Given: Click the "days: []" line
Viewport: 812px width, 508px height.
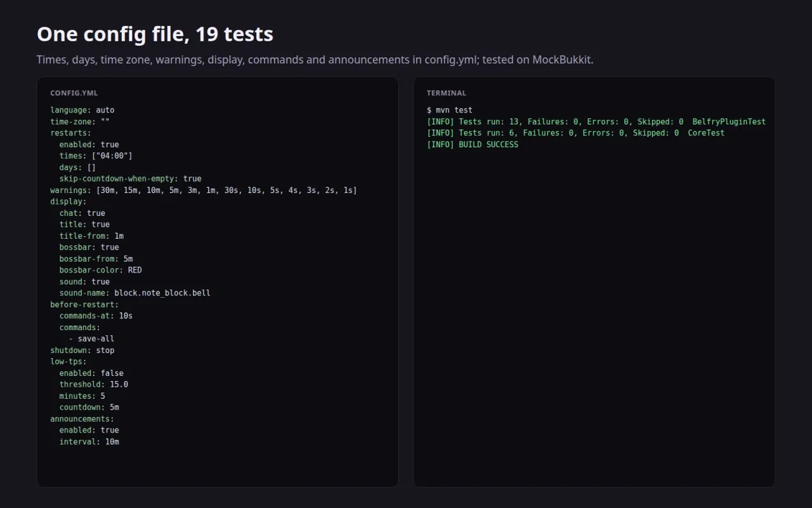Looking at the screenshot, I should click(78, 167).
